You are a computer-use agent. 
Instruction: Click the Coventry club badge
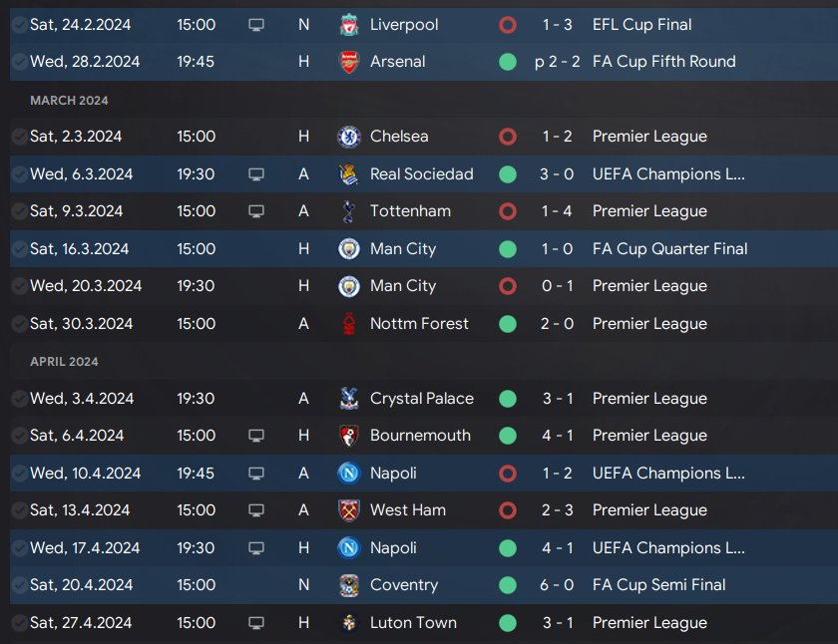click(x=349, y=585)
